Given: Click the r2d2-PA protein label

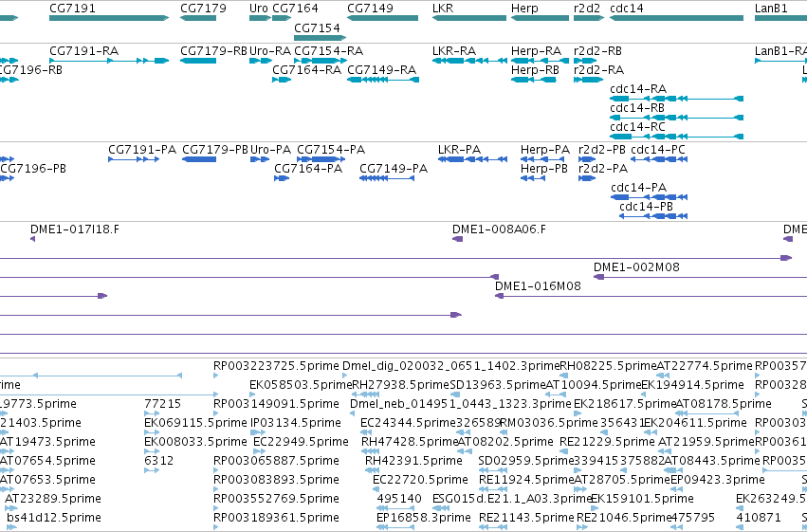Looking at the screenshot, I should tap(603, 169).
